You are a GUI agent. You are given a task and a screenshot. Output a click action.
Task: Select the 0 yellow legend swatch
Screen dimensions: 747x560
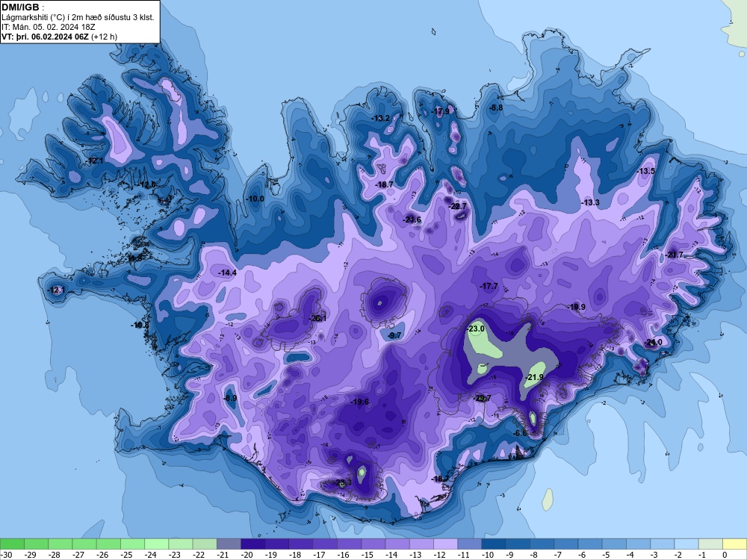coord(734,544)
